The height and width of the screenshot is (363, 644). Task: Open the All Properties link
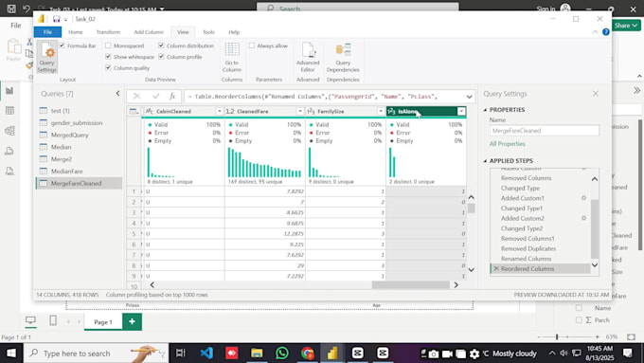[508, 144]
